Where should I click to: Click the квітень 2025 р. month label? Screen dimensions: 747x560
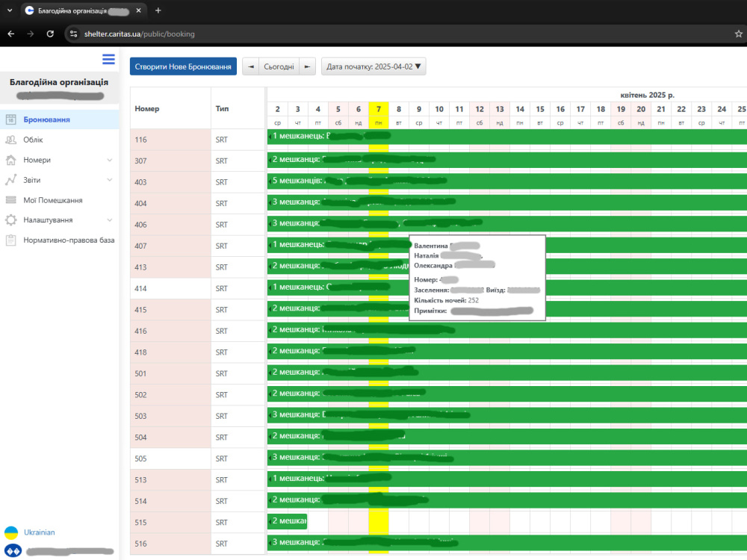coord(647,95)
